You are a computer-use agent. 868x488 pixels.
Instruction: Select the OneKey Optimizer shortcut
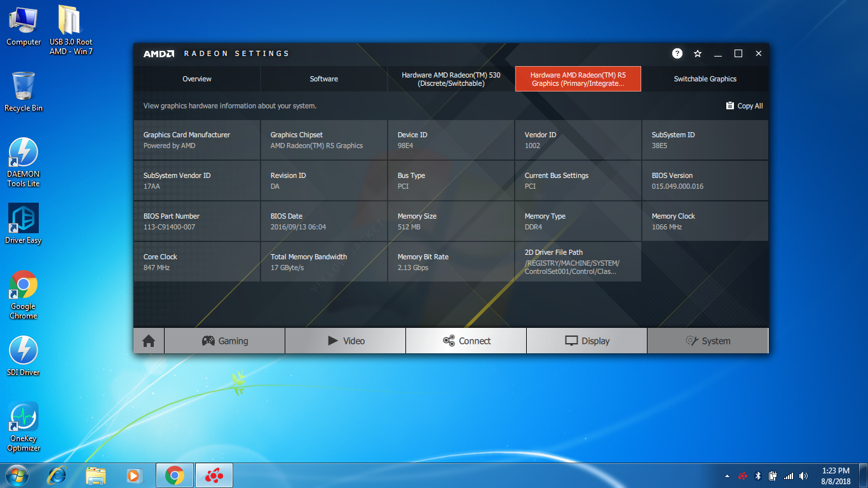pos(24,427)
